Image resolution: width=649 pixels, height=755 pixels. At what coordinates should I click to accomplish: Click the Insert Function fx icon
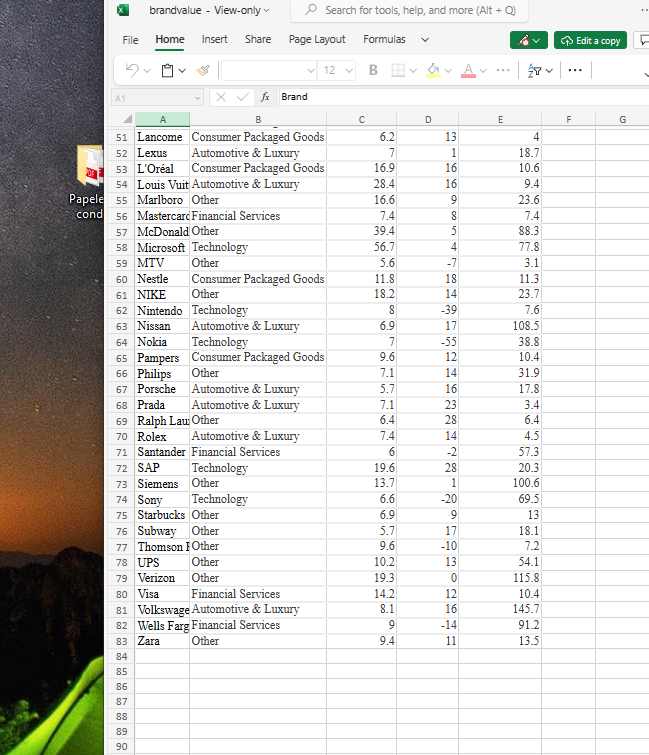click(265, 97)
